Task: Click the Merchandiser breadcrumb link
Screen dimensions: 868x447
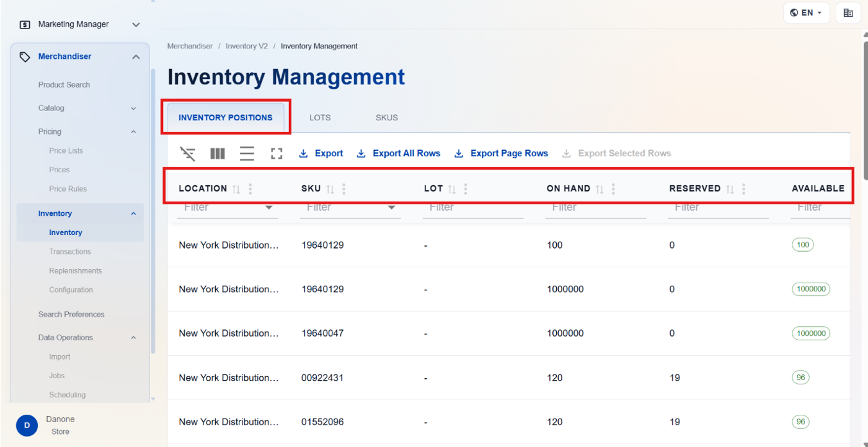Action: pyautogui.click(x=190, y=46)
